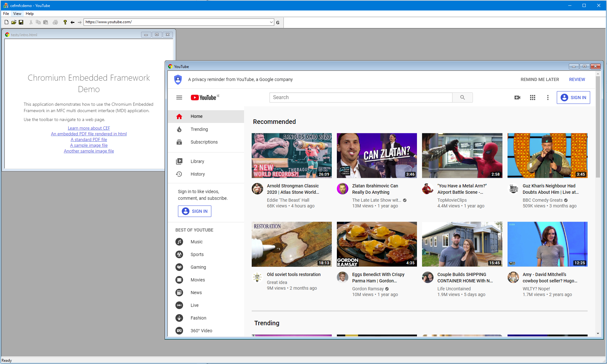Click the magnifier search button
This screenshot has width=607, height=364.
pyautogui.click(x=462, y=98)
